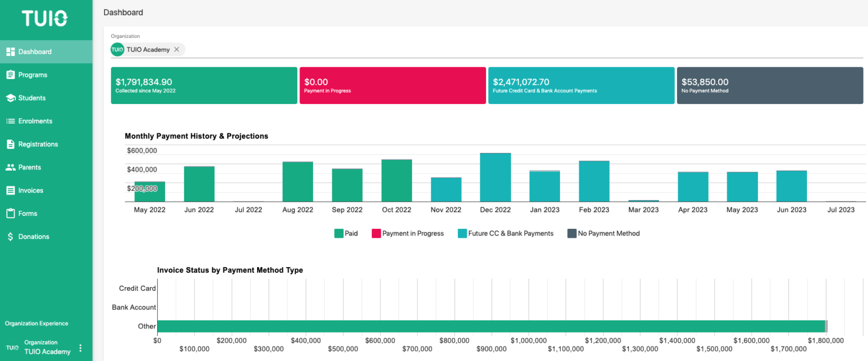Click the TUIO logo

pyautogui.click(x=45, y=19)
